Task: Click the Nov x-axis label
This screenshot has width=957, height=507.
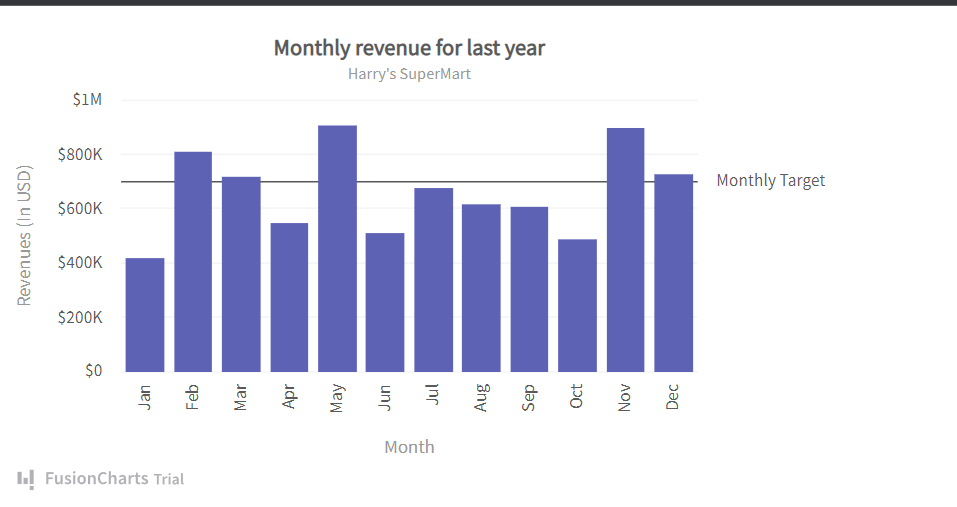Action: coord(624,398)
